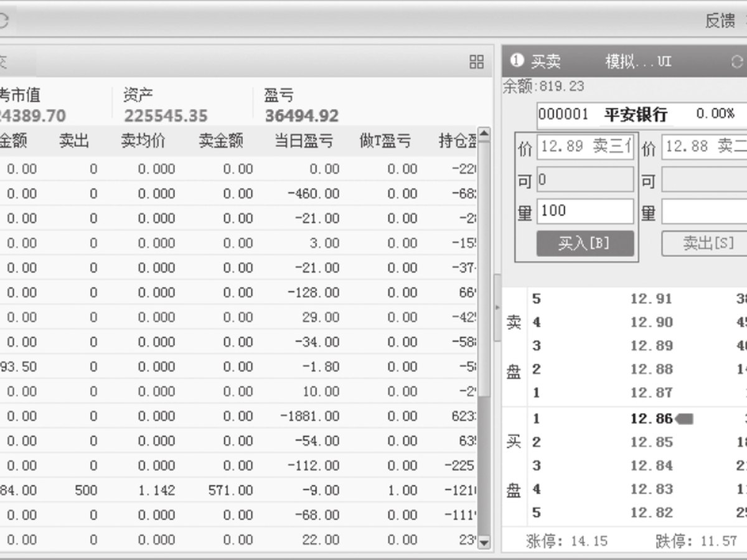Click daily P/L cell -1.80

click(321, 367)
